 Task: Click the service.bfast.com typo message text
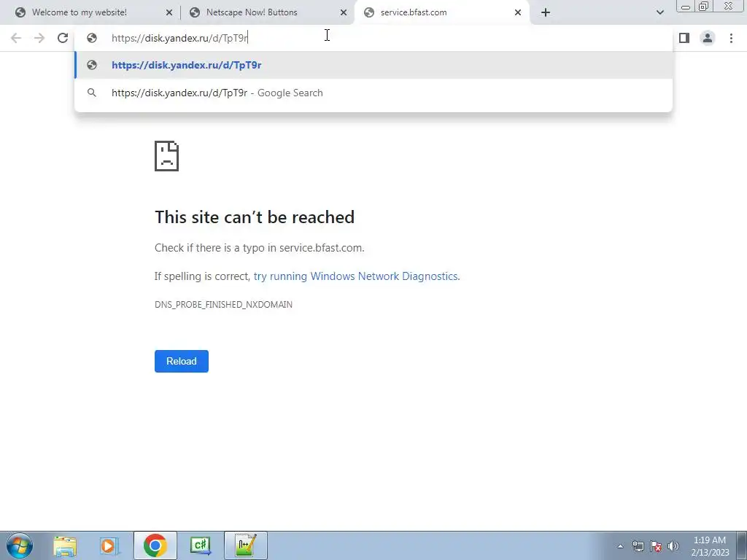[x=260, y=248]
